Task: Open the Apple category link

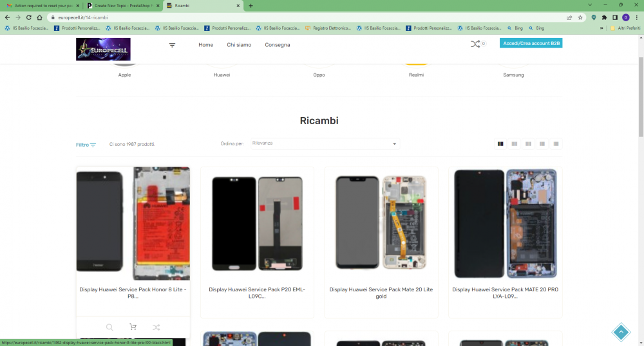Action: (124, 75)
